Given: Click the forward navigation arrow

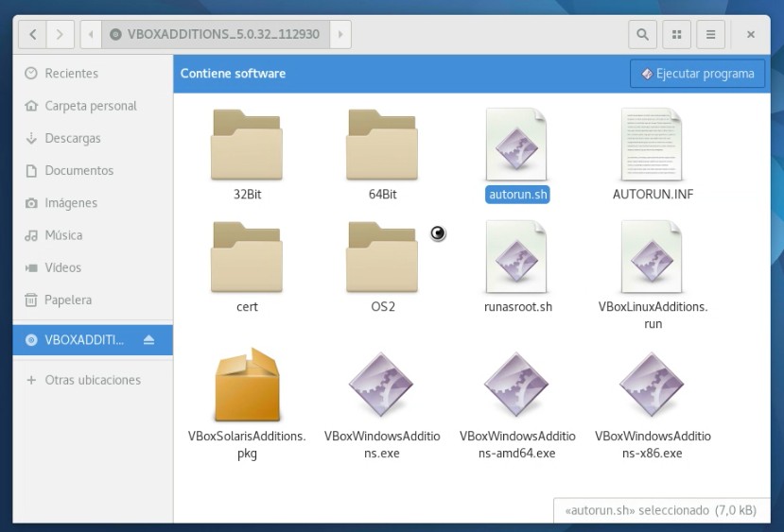Looking at the screenshot, I should tap(60, 35).
